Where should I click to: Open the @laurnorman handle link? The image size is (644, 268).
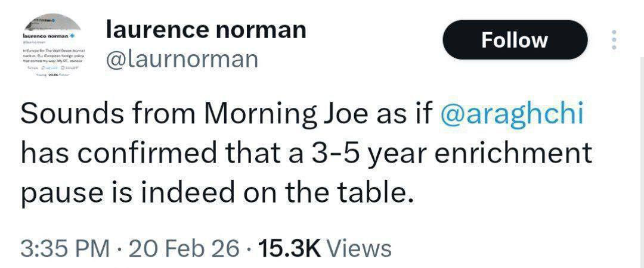click(182, 59)
